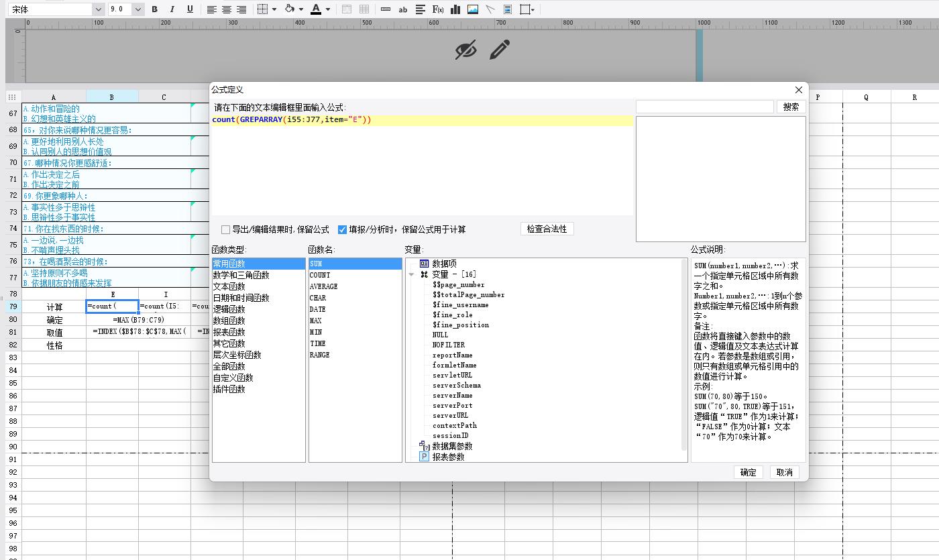Click the 检查合法性 button
939x560 pixels.
pos(547,229)
